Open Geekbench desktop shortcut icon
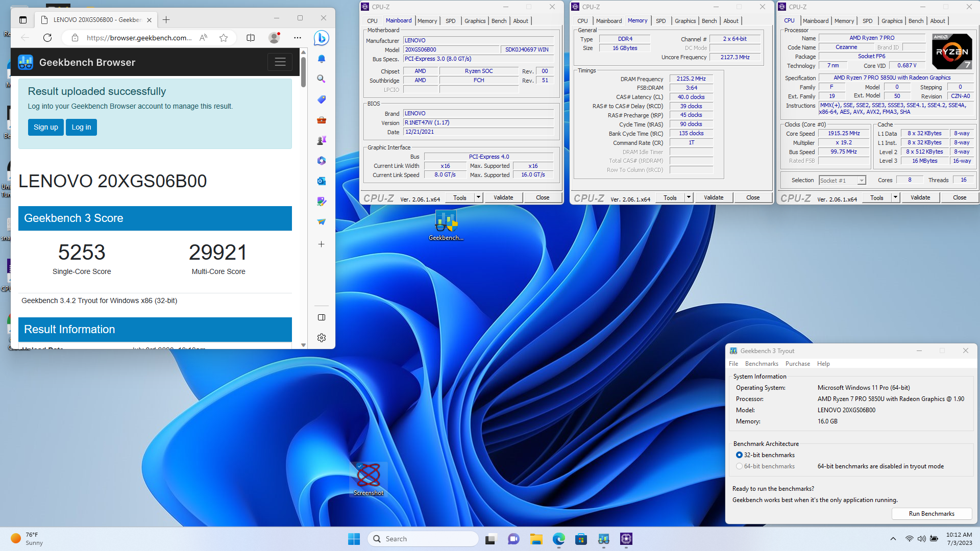Screen dimensions: 980x551 pyautogui.click(x=446, y=225)
